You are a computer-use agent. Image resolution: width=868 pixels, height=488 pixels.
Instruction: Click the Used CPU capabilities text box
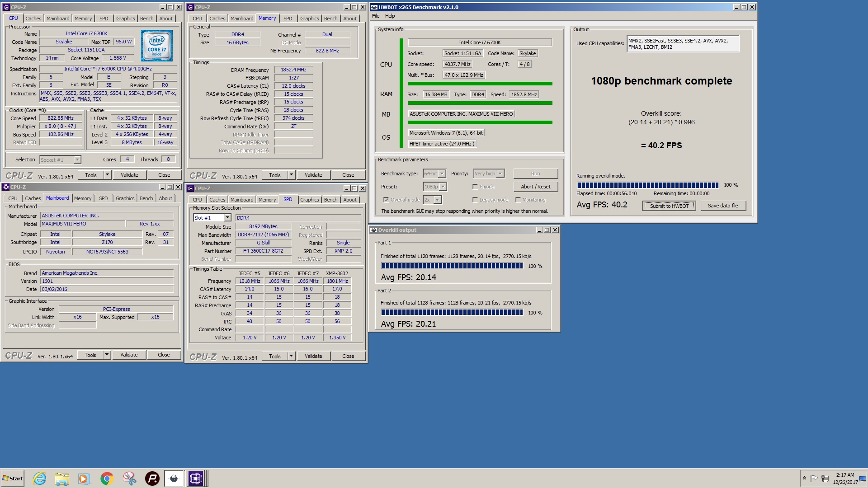click(683, 44)
